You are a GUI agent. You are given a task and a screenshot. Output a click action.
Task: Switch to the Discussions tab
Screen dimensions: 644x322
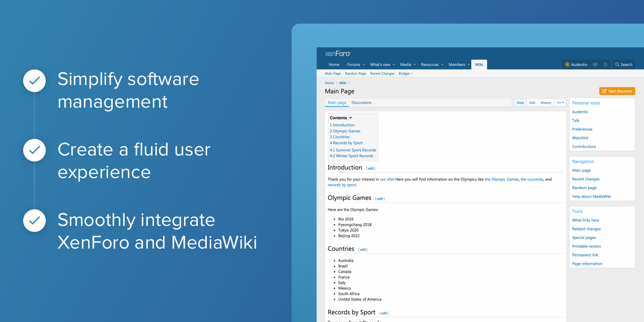[361, 103]
